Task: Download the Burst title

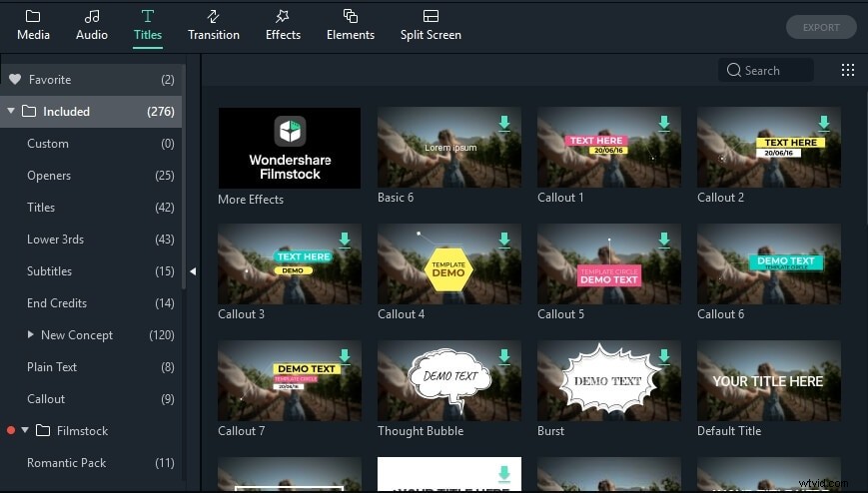Action: click(x=664, y=356)
